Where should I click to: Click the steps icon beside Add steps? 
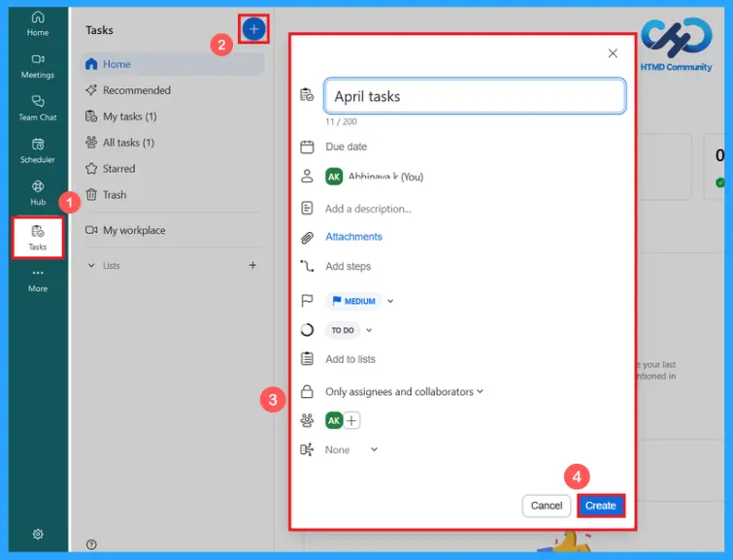(x=307, y=266)
